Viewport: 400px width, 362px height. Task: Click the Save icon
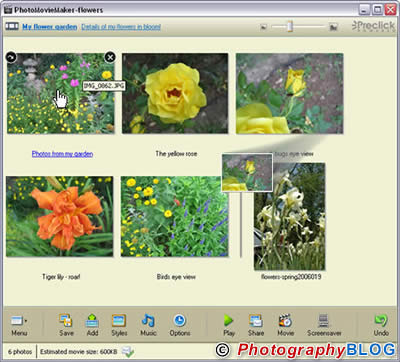pos(66,321)
